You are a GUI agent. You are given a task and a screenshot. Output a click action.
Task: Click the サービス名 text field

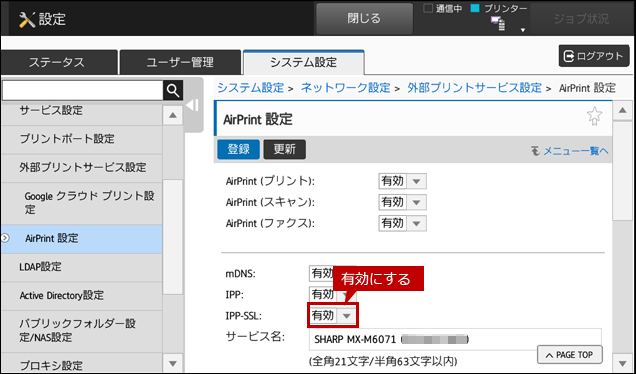(455, 340)
